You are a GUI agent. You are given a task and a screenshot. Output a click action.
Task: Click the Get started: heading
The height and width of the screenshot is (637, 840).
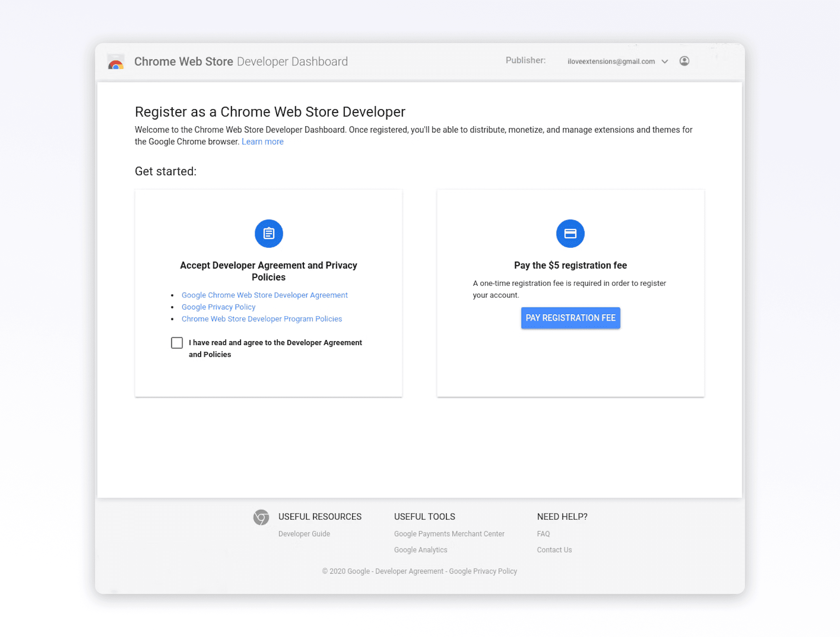click(166, 171)
